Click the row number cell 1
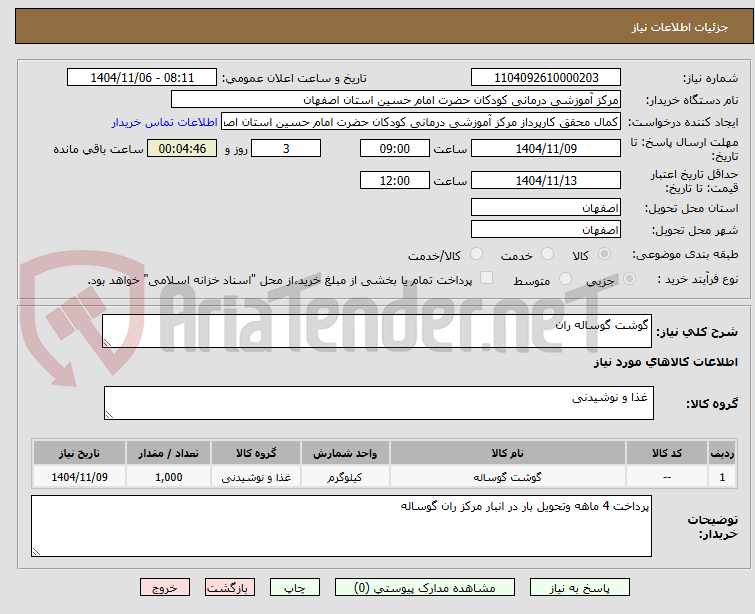The width and height of the screenshot is (755, 614). (722, 477)
